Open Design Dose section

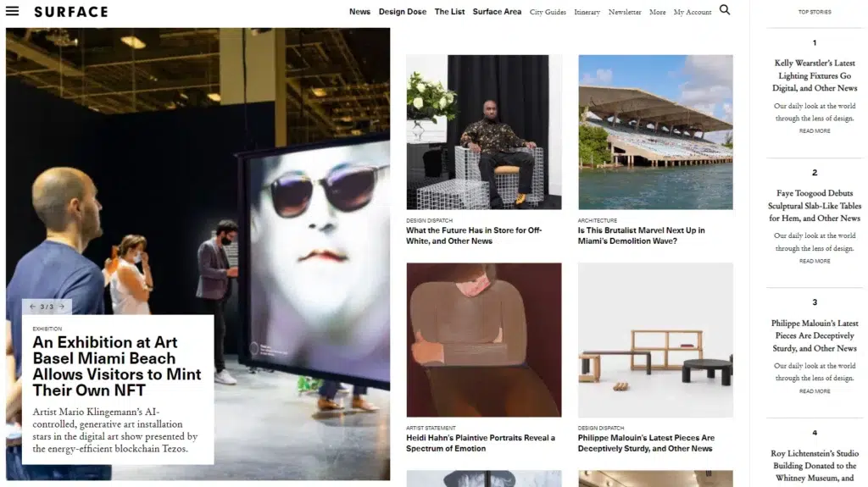coord(403,12)
